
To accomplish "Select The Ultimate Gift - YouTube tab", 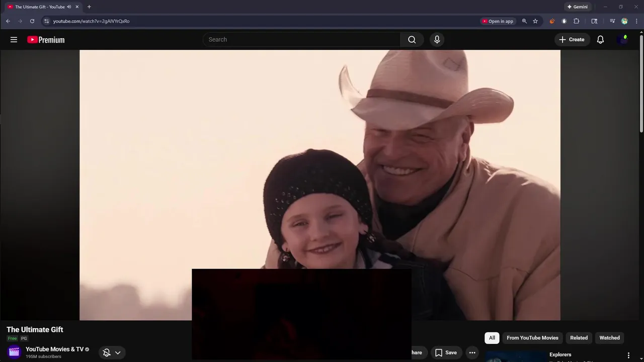I will 43,7.
